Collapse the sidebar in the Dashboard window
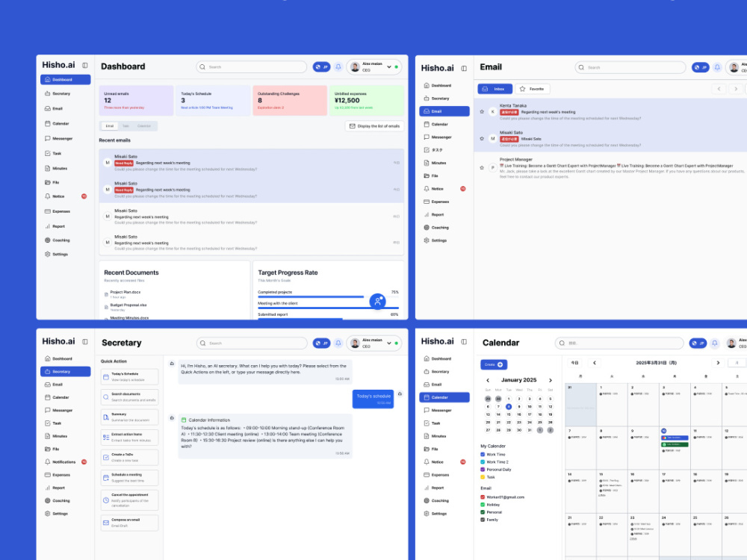This screenshot has width=747, height=560. (x=85, y=65)
